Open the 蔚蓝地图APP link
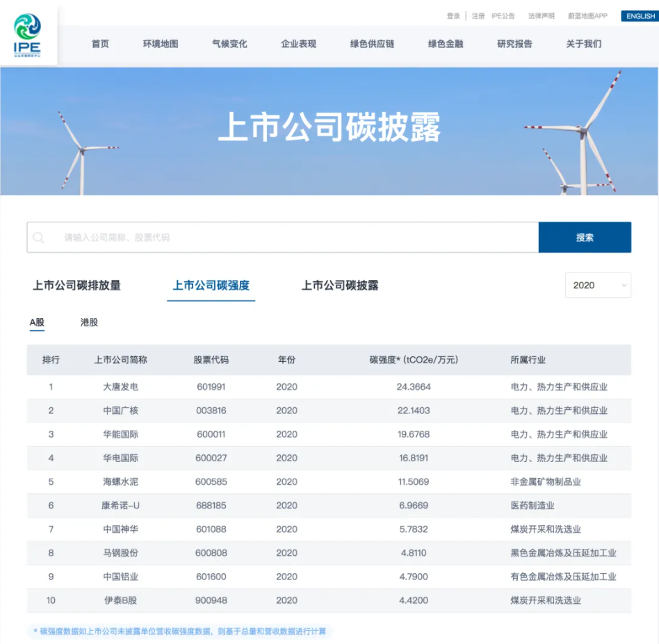This screenshot has width=659, height=644. [x=587, y=16]
